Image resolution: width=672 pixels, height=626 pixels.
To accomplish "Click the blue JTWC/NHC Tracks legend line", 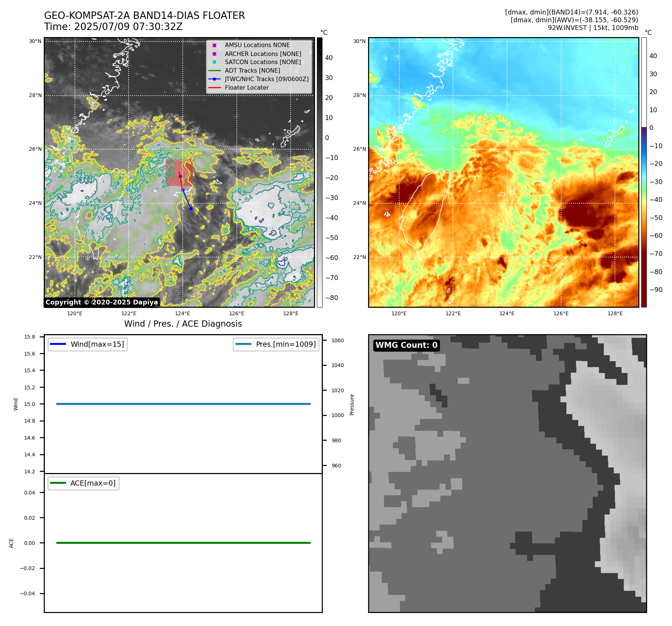I will coord(214,79).
